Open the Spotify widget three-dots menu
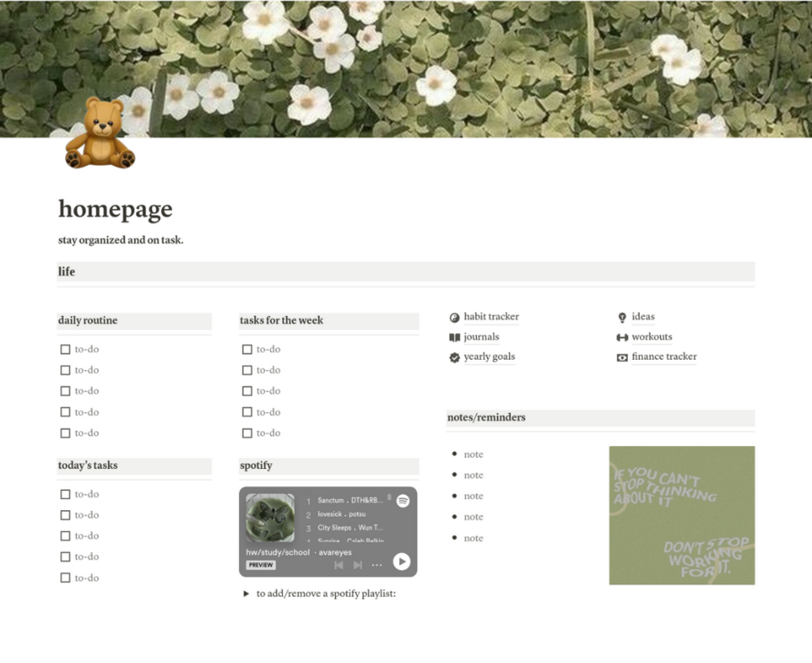 pos(377,565)
